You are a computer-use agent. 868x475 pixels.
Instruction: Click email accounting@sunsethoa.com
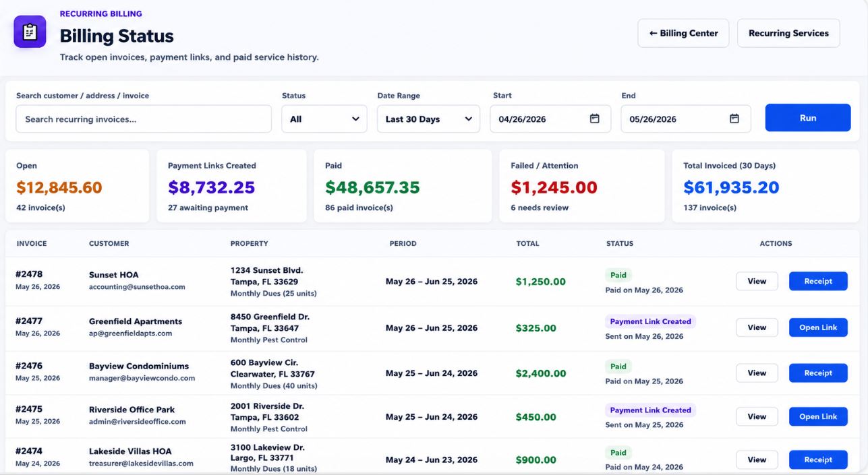tap(137, 287)
